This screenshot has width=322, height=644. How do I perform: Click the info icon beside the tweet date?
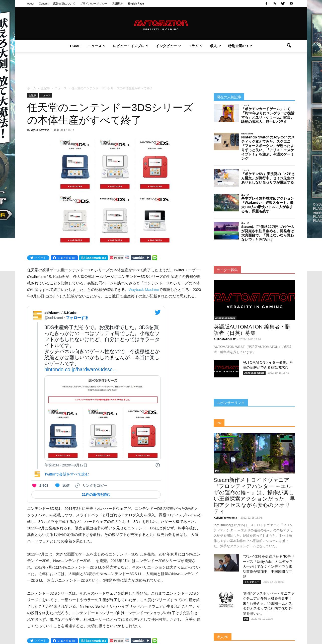click(x=158, y=465)
